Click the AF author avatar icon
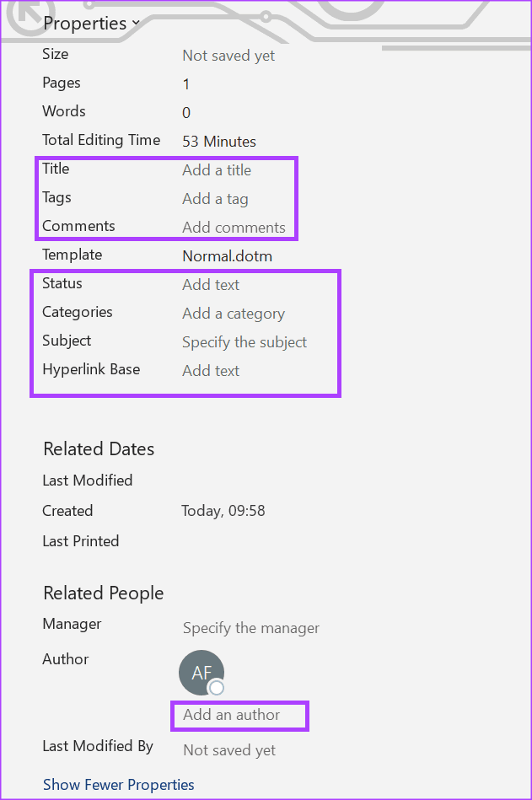 (201, 672)
